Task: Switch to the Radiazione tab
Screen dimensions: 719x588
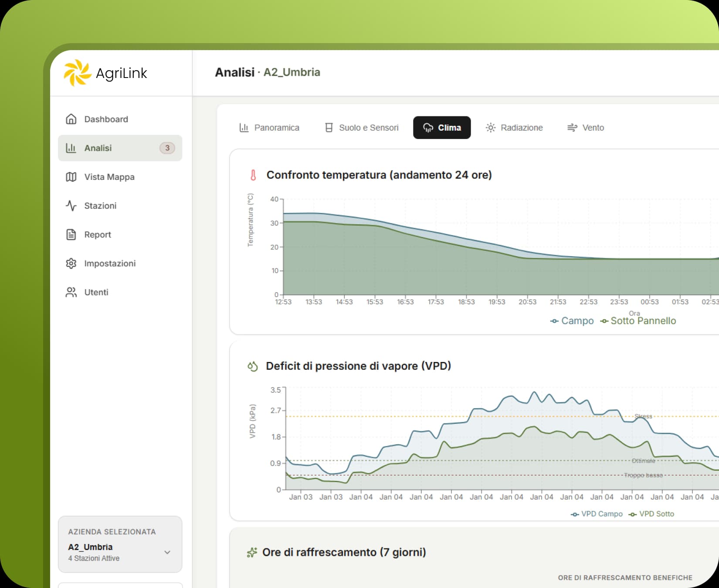Action: tap(514, 128)
